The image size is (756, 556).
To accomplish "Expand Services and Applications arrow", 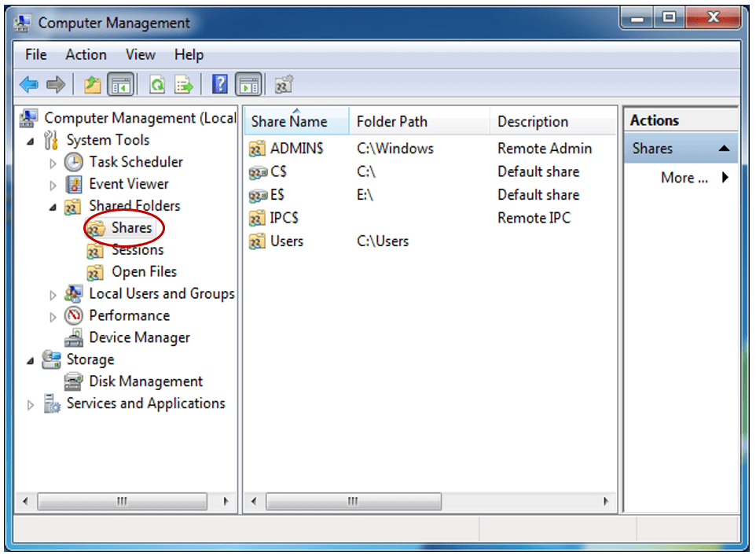I will 31,404.
